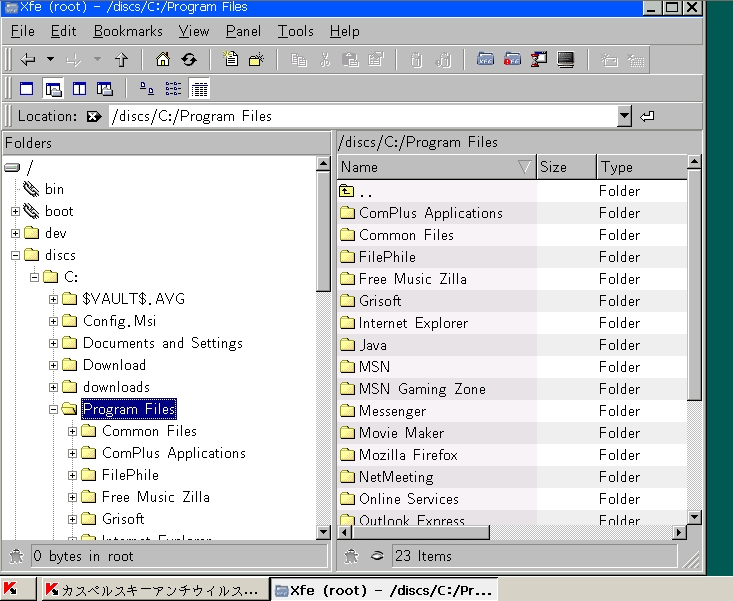Viewport: 733px width, 601px height.
Task: Expand FilePhile under Program Files tree
Action: [72, 476]
